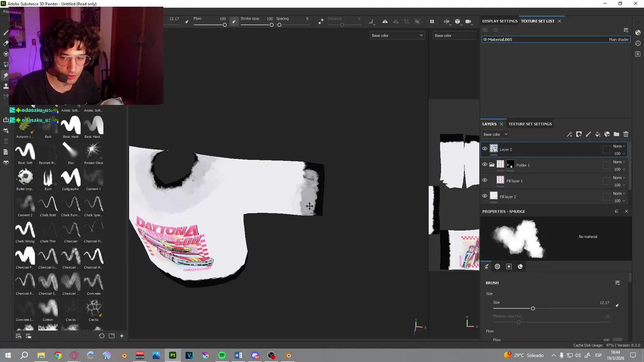Open brush menu icon beside BRUSH
The width and height of the screenshot is (644, 362).
617,283
